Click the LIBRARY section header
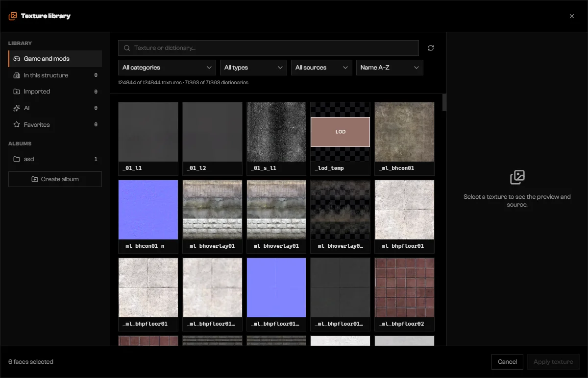 [x=20, y=44]
